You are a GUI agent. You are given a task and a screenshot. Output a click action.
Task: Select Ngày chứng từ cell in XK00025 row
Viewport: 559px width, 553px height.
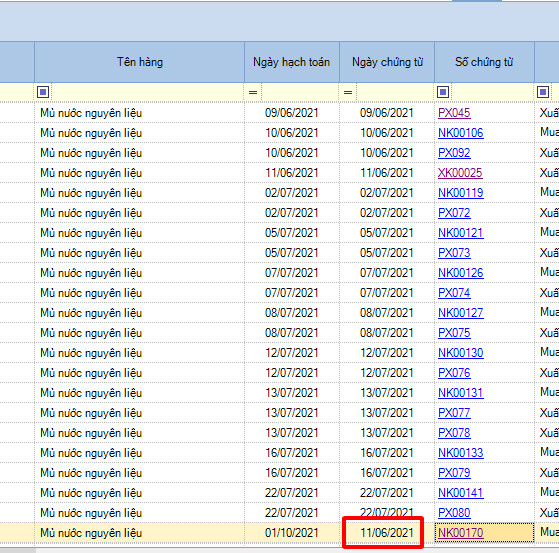(x=387, y=173)
